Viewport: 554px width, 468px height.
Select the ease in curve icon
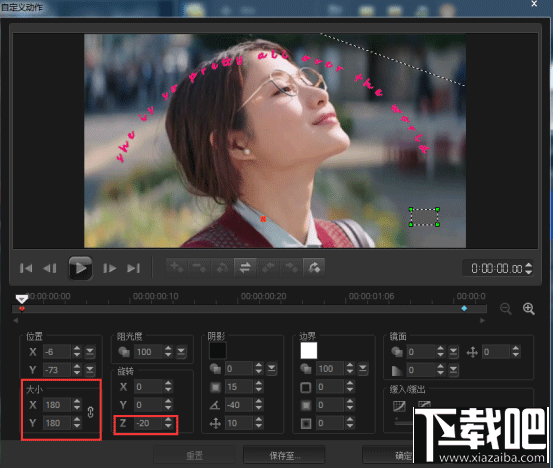399,406
